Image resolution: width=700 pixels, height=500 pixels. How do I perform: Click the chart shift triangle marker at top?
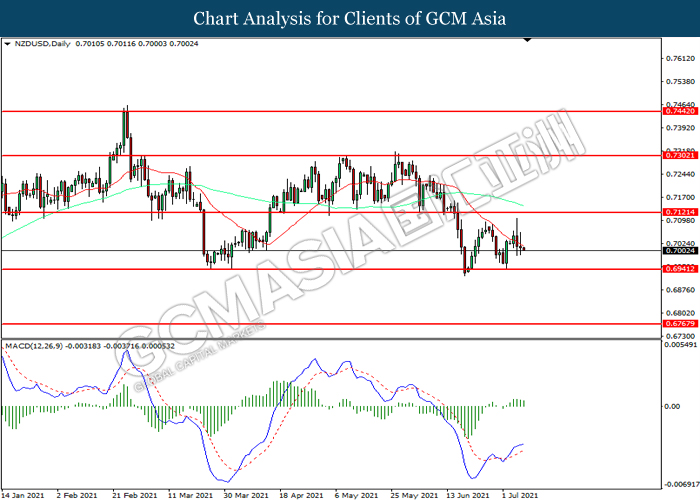click(527, 40)
